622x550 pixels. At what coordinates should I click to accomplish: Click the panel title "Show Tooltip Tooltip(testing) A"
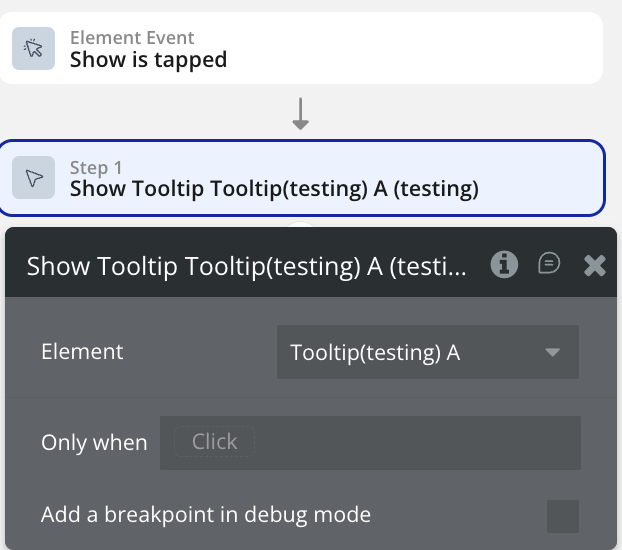246,266
